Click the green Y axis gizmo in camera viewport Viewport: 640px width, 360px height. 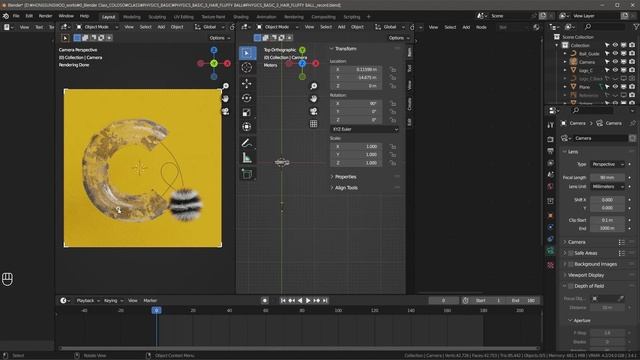coord(214,64)
